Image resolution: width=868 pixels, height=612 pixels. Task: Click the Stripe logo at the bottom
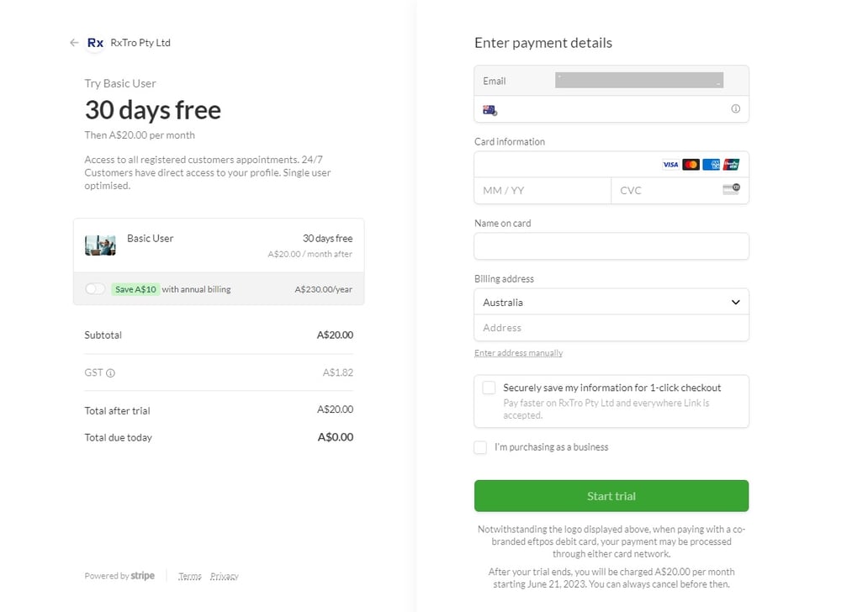pyautogui.click(x=142, y=575)
